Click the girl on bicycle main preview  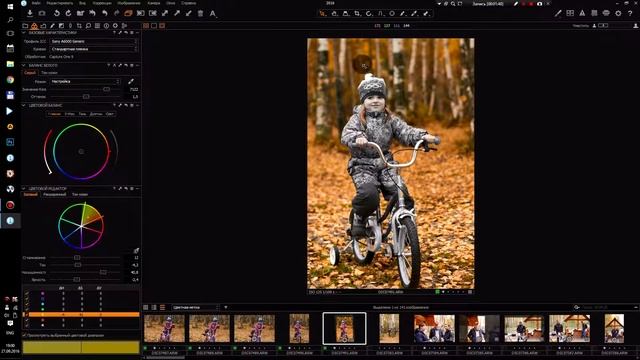391,163
